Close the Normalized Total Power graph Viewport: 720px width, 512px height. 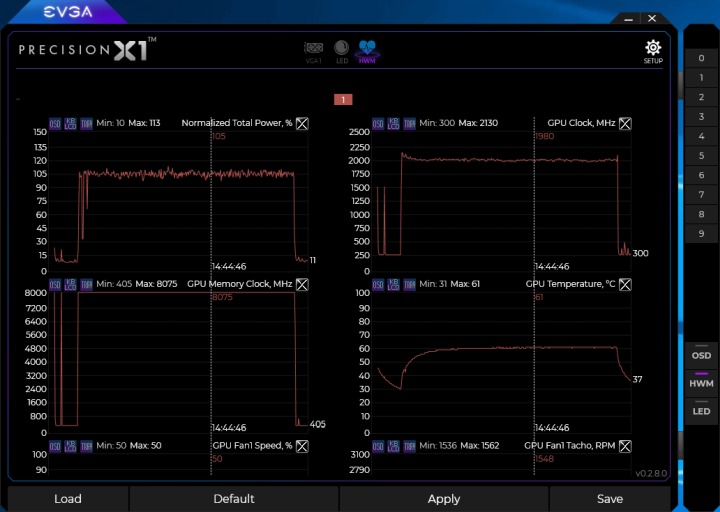302,124
